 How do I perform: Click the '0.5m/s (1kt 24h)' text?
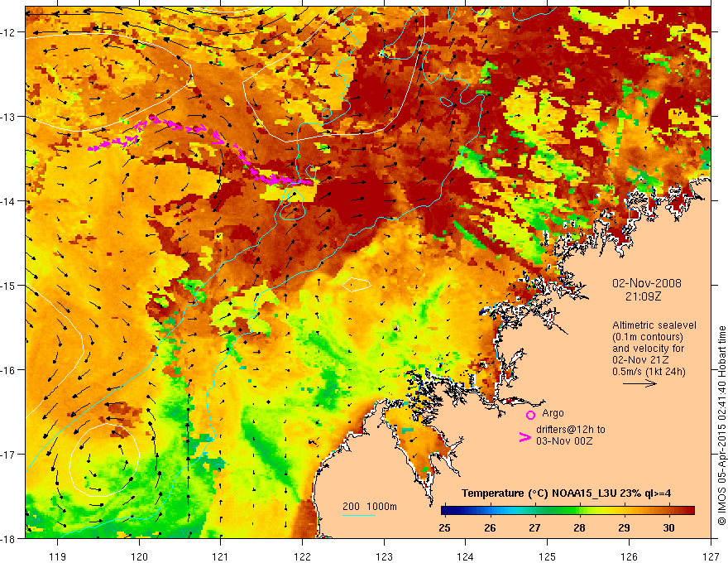[649, 372]
